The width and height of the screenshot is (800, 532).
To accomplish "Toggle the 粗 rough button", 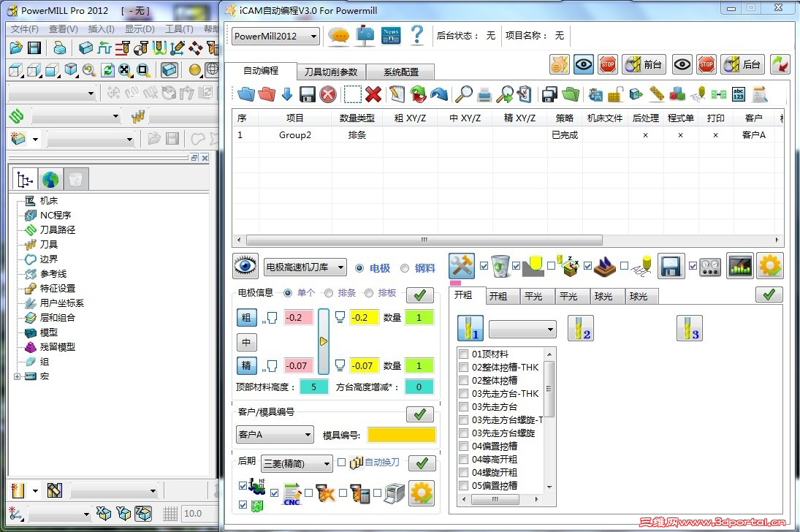I will point(246,318).
